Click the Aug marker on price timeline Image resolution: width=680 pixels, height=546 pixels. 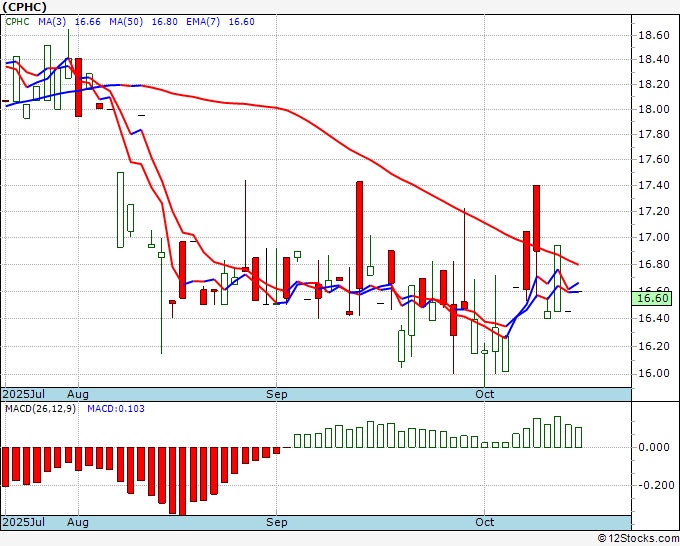(78, 394)
